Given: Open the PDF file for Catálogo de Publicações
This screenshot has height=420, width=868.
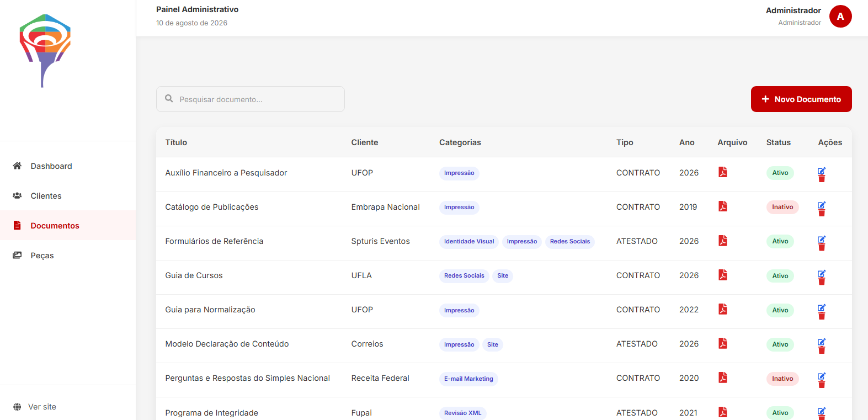Looking at the screenshot, I should [x=722, y=206].
